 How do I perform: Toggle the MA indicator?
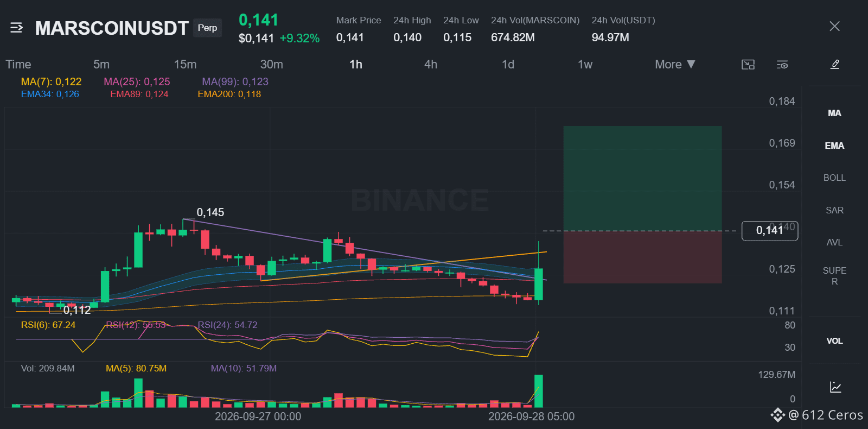(x=834, y=113)
